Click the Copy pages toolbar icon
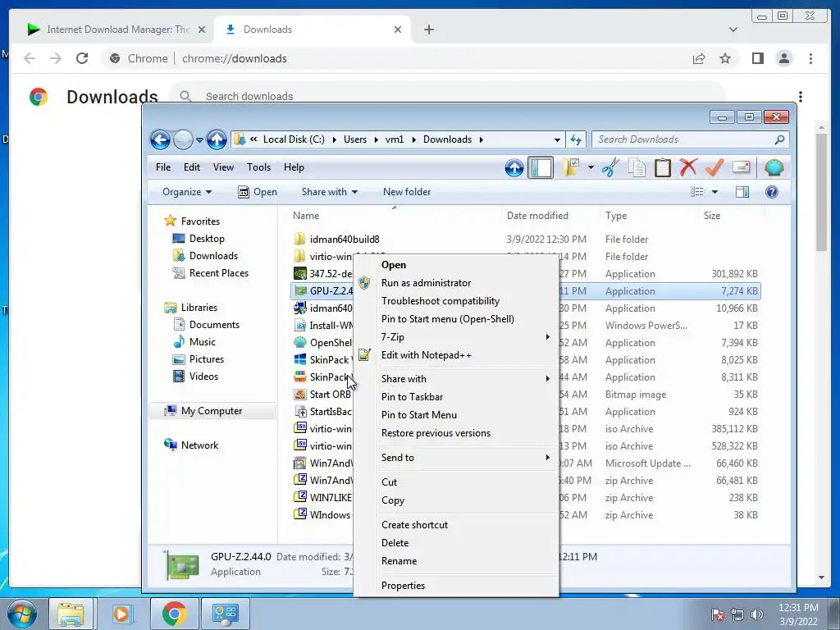 click(637, 167)
